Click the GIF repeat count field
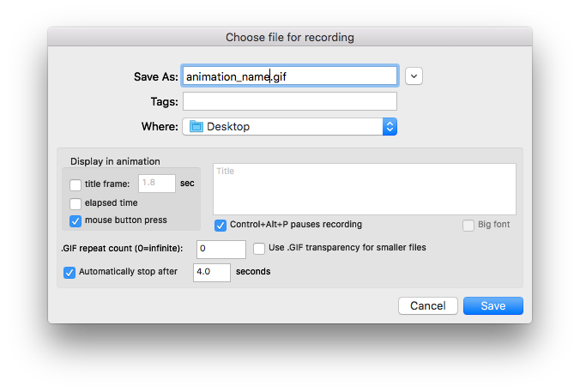This screenshot has width=580, height=392. (x=221, y=250)
